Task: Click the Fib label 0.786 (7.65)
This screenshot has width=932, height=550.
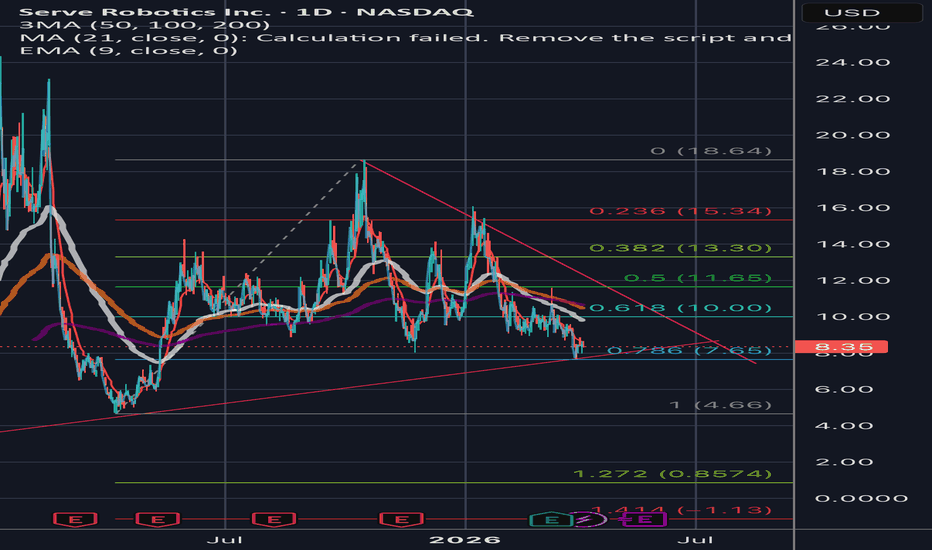Action: [x=689, y=350]
